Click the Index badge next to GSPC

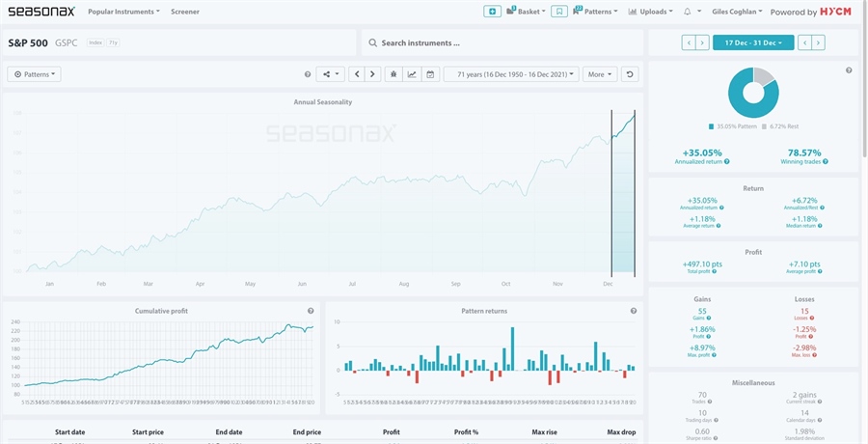pyautogui.click(x=95, y=42)
